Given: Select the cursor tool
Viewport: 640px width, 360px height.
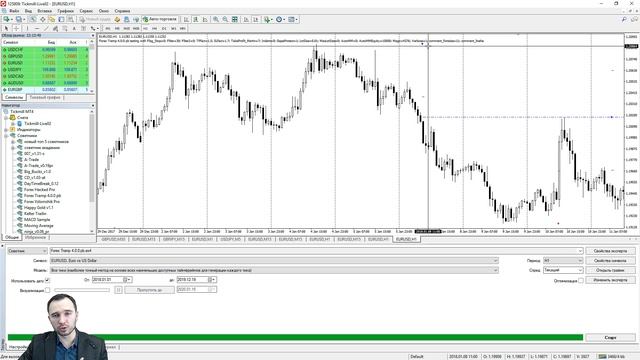Looking at the screenshot, I should tap(6, 28).
